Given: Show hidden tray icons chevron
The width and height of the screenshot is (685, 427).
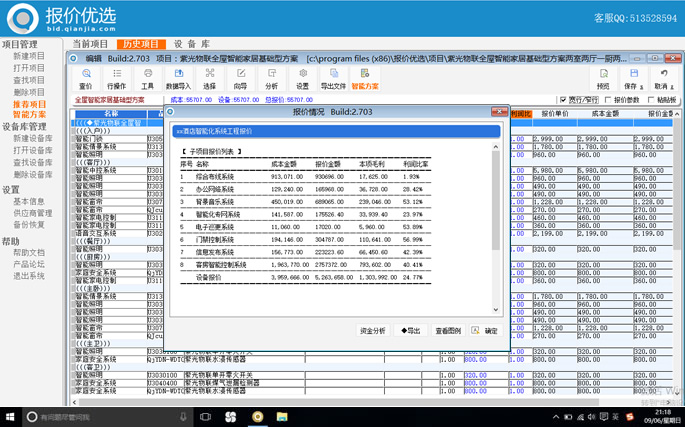Looking at the screenshot, I should point(556,417).
